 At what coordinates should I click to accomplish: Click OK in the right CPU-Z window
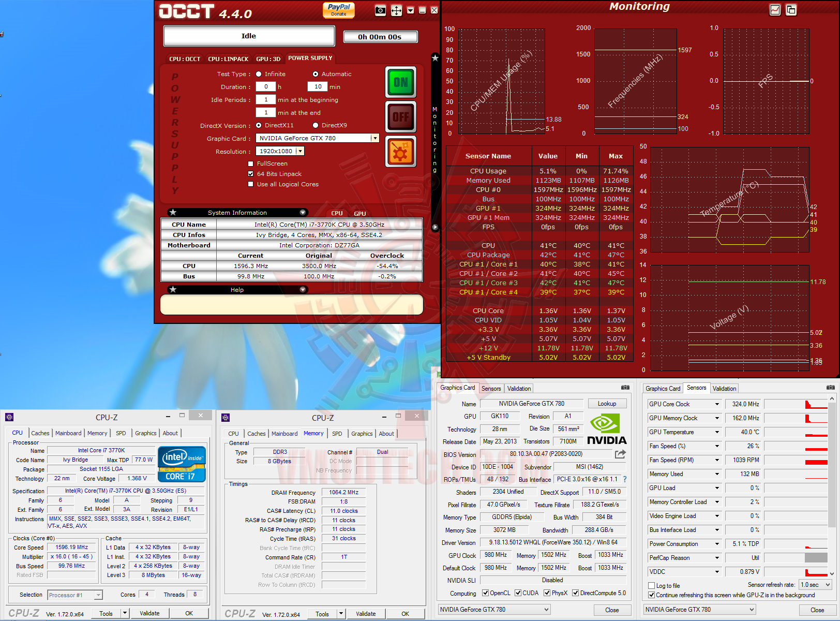(x=405, y=614)
